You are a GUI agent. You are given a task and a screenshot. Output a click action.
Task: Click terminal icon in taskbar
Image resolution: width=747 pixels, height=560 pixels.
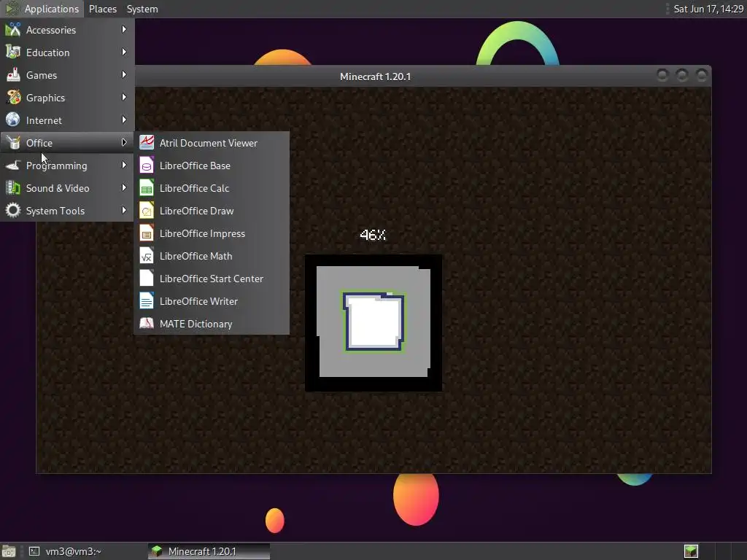pos(34,551)
